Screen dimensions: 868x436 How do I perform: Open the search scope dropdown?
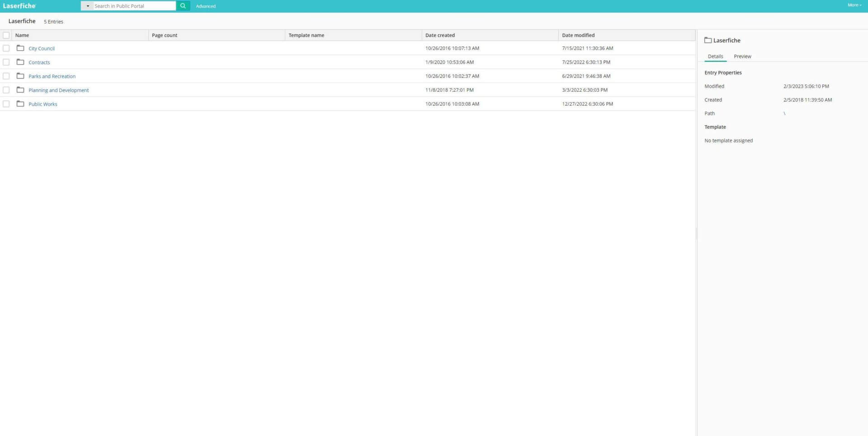point(88,6)
